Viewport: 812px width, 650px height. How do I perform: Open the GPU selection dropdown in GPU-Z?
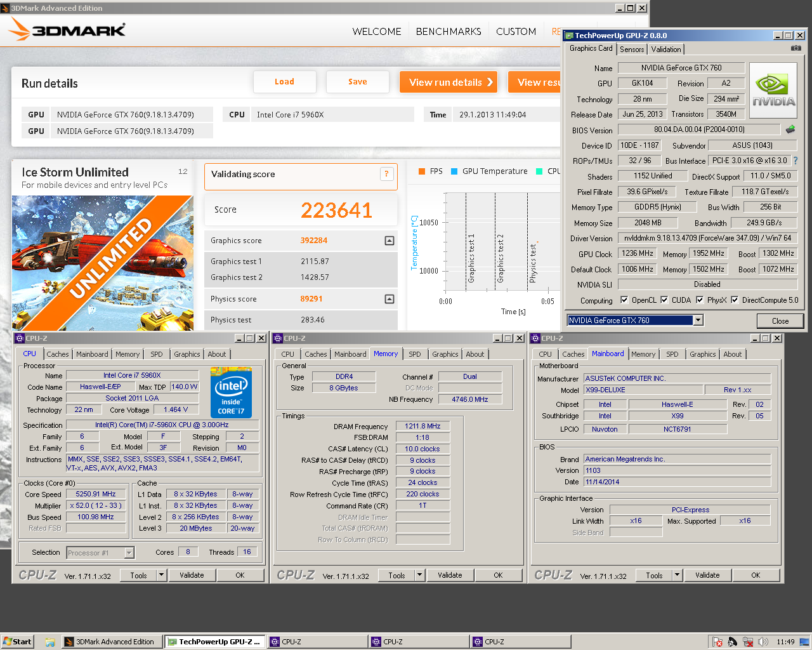tap(698, 321)
